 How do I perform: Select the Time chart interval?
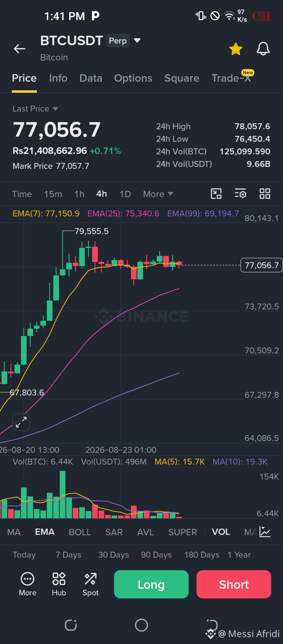point(22,194)
